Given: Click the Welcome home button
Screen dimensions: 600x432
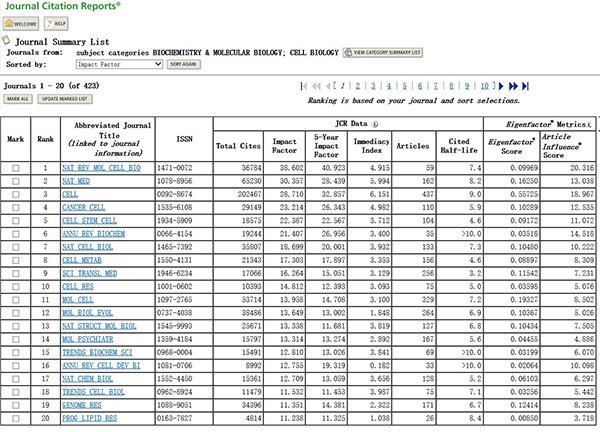Looking at the screenshot, I should (x=21, y=24).
